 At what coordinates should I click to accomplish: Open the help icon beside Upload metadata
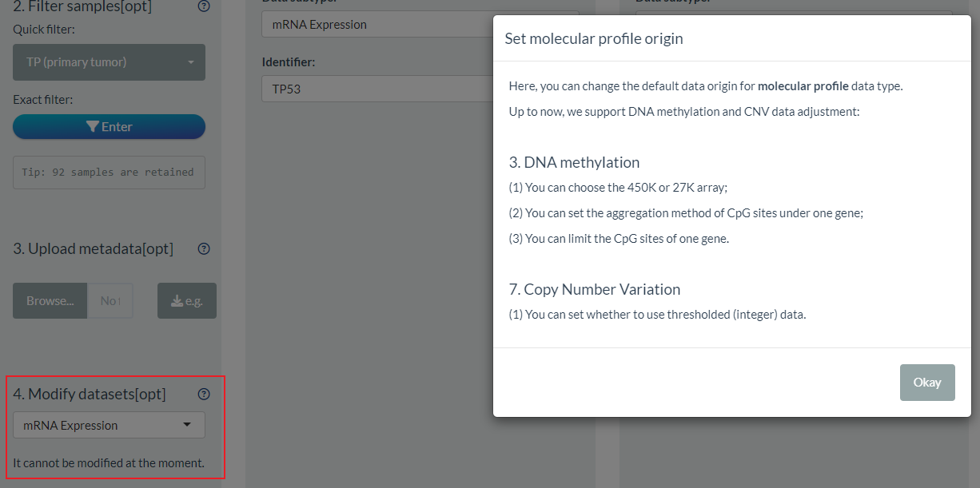click(x=204, y=248)
